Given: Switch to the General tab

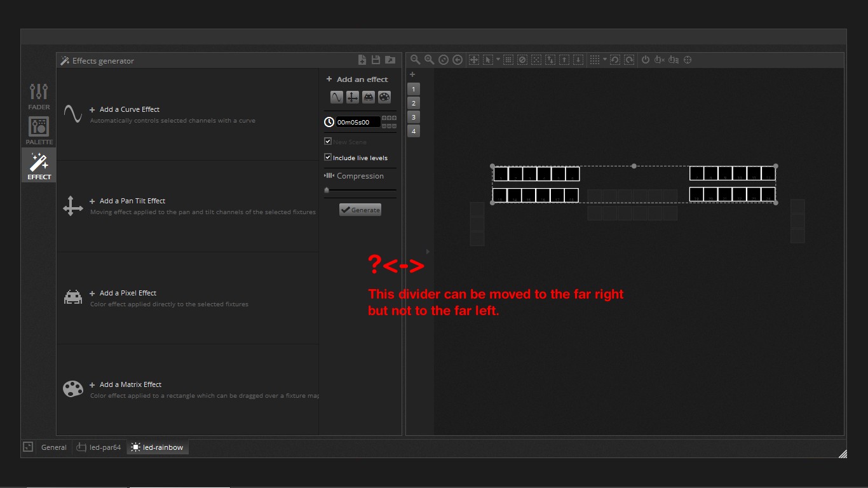Looking at the screenshot, I should tap(54, 447).
